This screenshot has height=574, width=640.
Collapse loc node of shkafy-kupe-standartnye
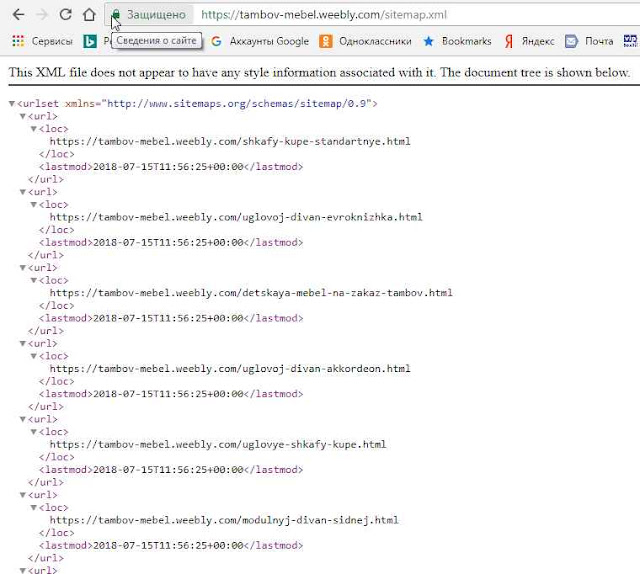34,129
